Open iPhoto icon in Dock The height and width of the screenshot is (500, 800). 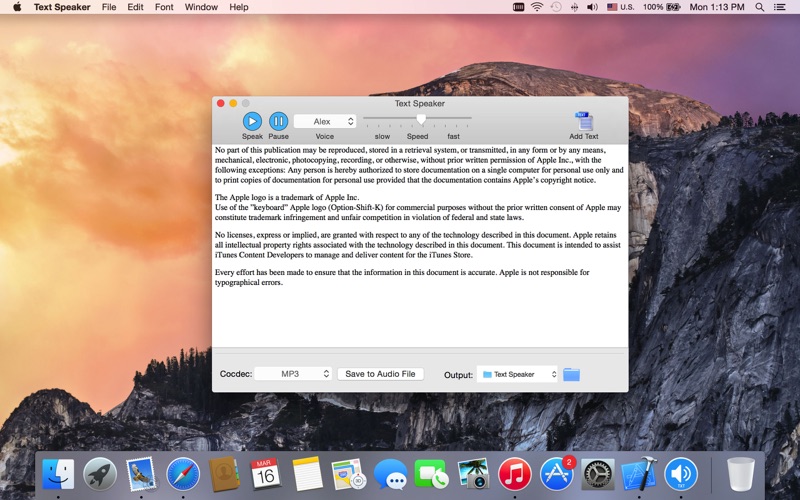473,474
